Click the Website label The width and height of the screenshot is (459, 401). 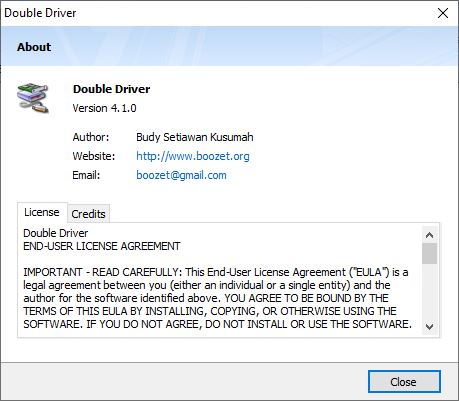pos(94,156)
